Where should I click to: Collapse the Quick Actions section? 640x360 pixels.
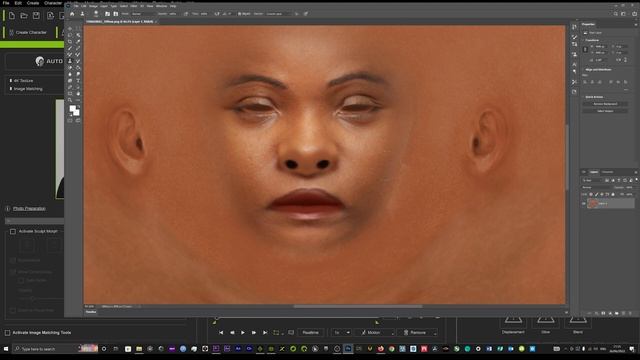click(x=583, y=97)
